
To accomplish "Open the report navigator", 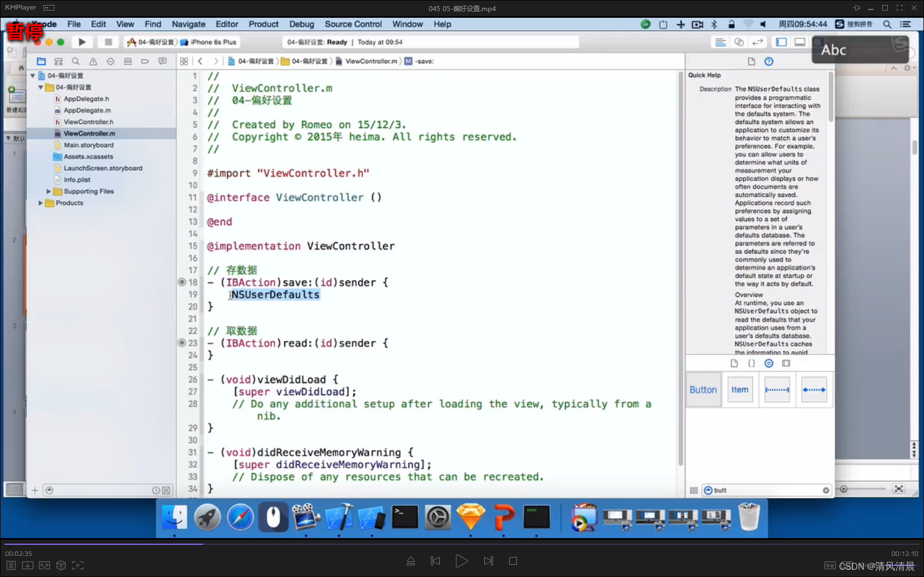I will click(162, 61).
